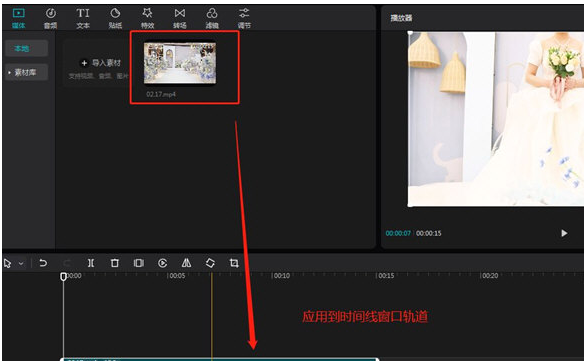
Task: Select the 本地 local button
Action: (26, 48)
